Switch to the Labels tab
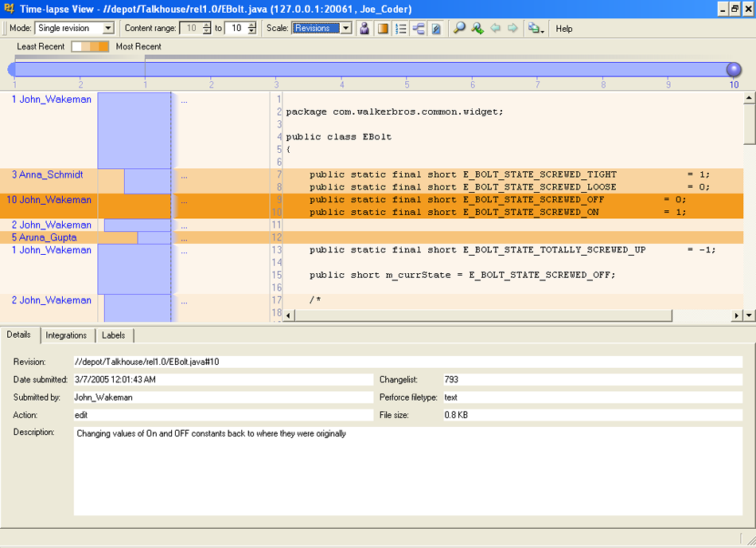Image resolution: width=756 pixels, height=548 pixels. pos(115,335)
